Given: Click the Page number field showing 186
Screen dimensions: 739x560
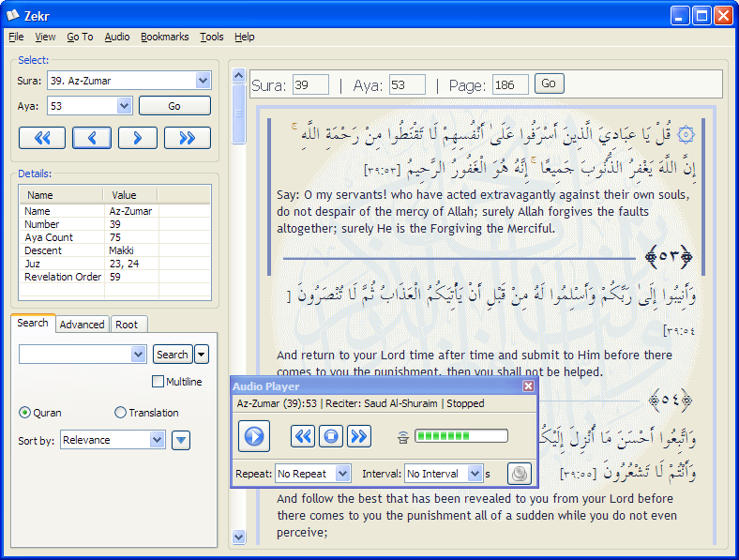Looking at the screenshot, I should (510, 84).
